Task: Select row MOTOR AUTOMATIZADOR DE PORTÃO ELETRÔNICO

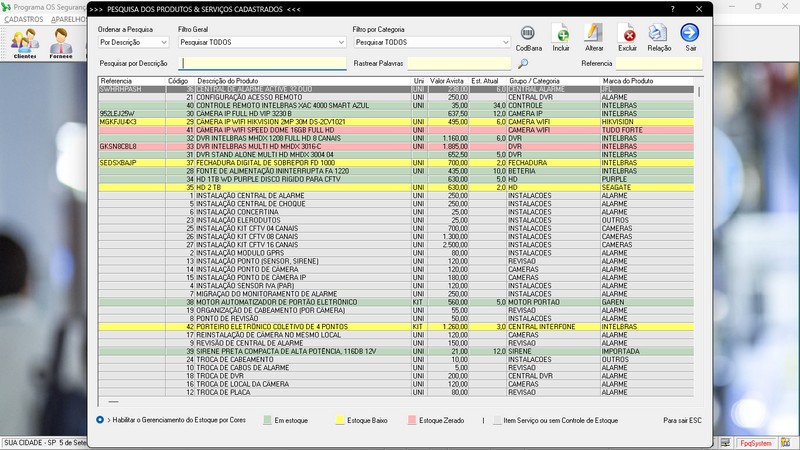Action: [x=396, y=302]
